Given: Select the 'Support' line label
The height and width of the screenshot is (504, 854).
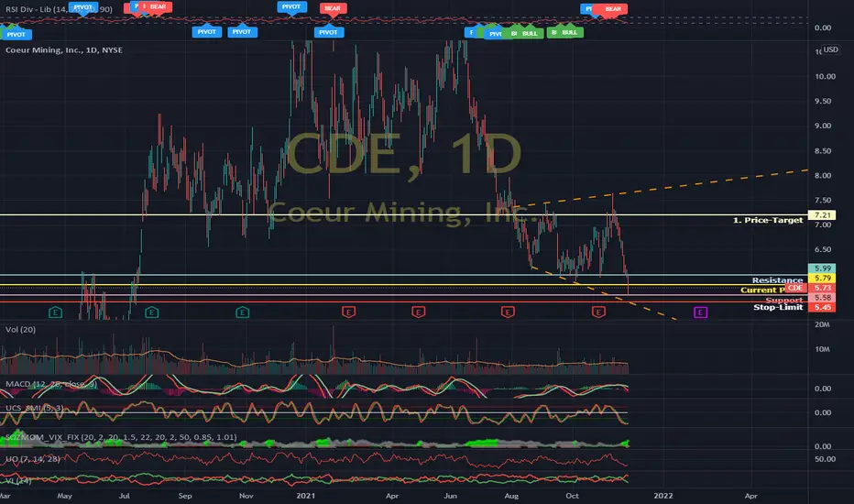Looking at the screenshot, I should (x=784, y=301).
